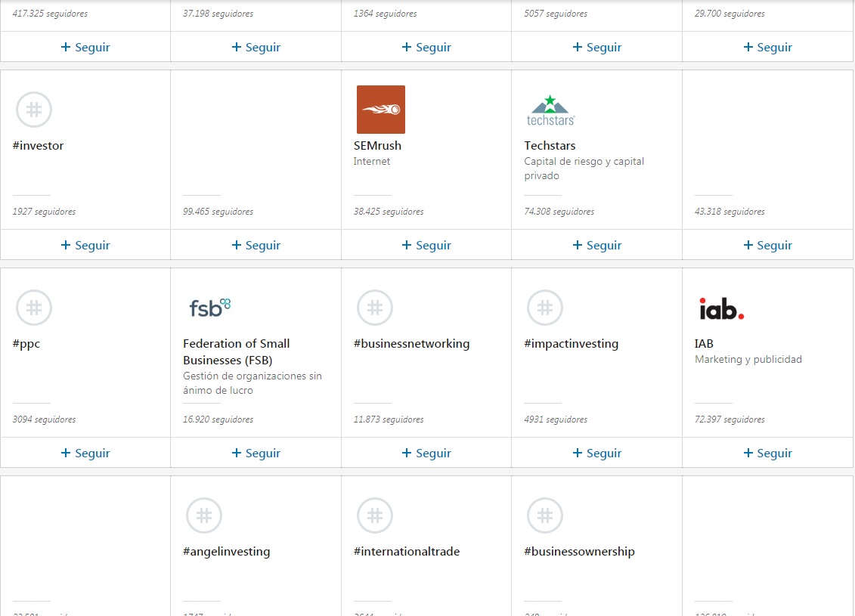
Task: Open the SEMrush orange logo
Action: coord(380,110)
